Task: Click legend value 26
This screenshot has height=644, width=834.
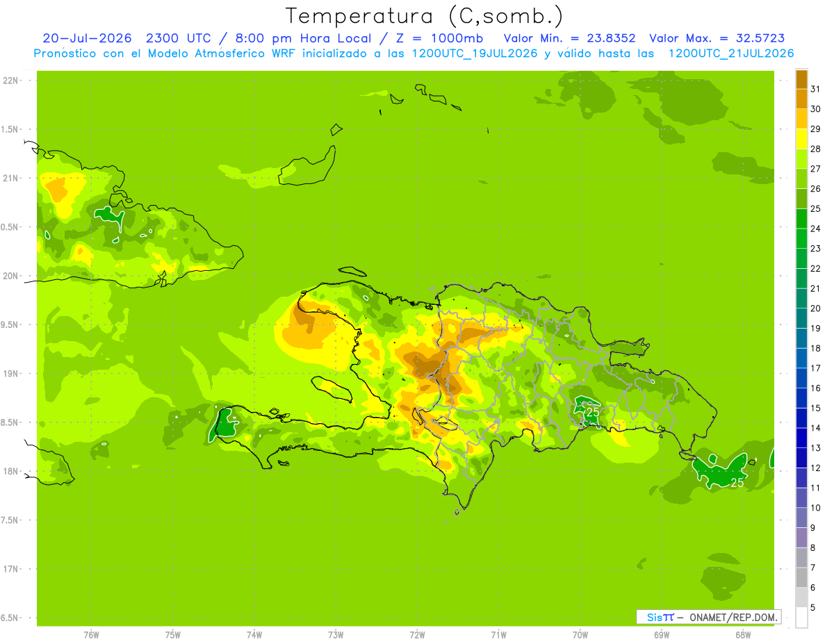Action: click(816, 189)
